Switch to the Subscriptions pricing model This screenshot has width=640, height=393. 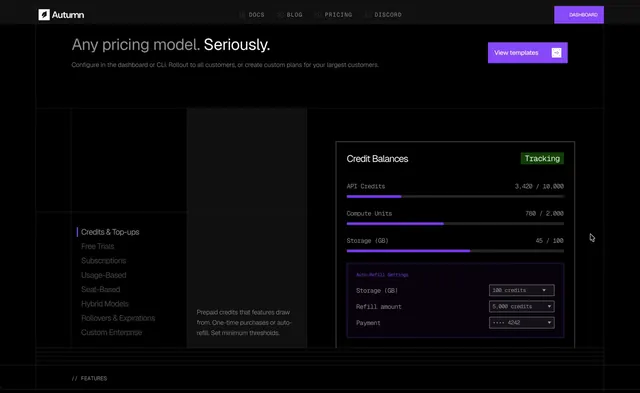[103, 260]
